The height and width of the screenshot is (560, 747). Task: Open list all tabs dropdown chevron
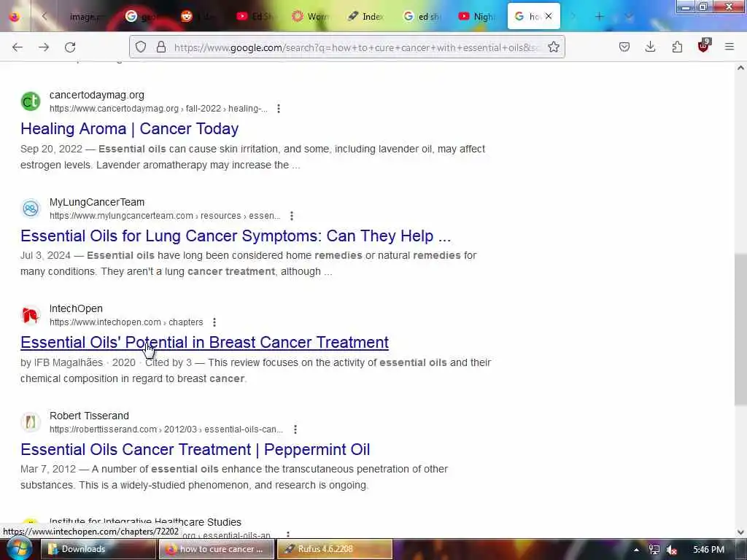coord(630,17)
